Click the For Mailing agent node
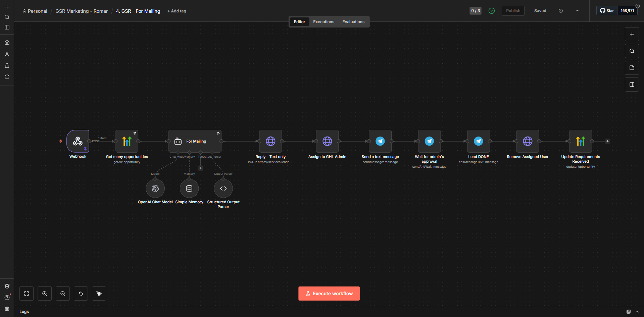Image resolution: width=644 pixels, height=317 pixels. tap(195, 141)
